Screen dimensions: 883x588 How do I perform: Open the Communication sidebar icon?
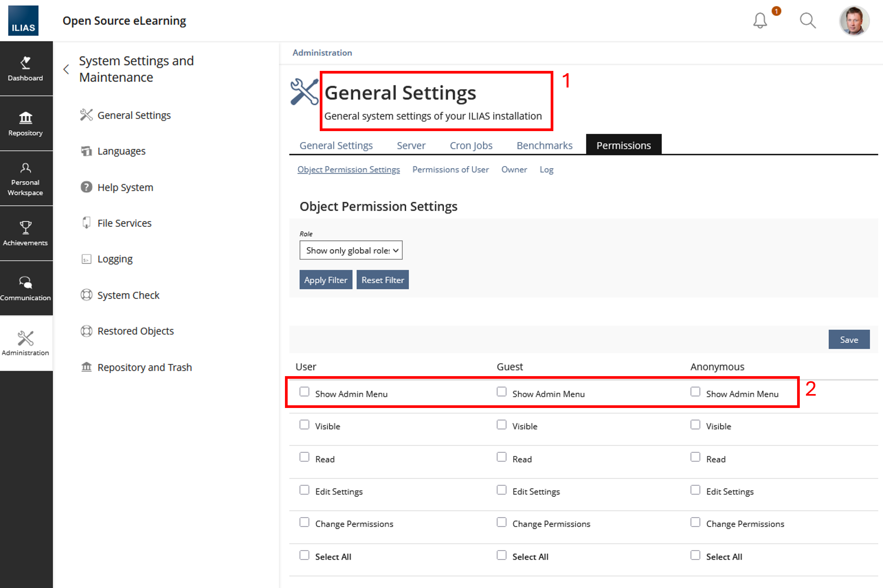(x=25, y=288)
